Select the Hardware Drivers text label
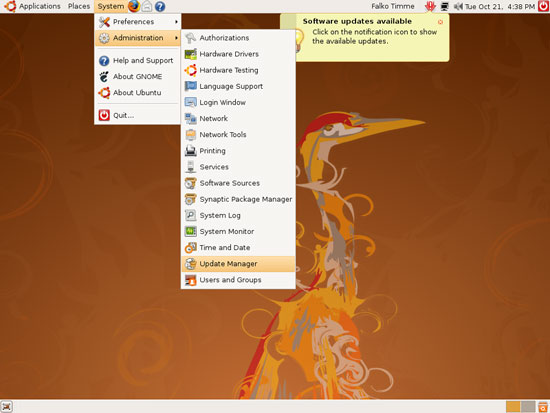The height and width of the screenshot is (413, 550). click(x=229, y=54)
